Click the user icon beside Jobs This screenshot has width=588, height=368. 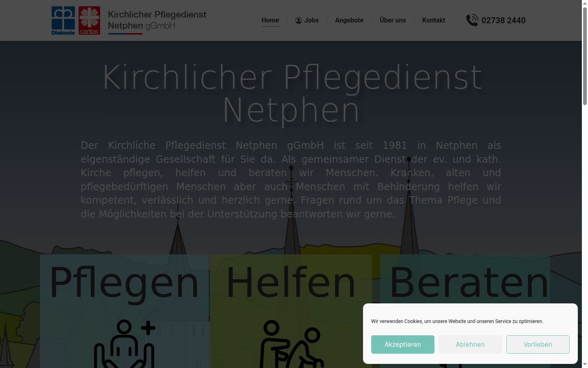[298, 20]
